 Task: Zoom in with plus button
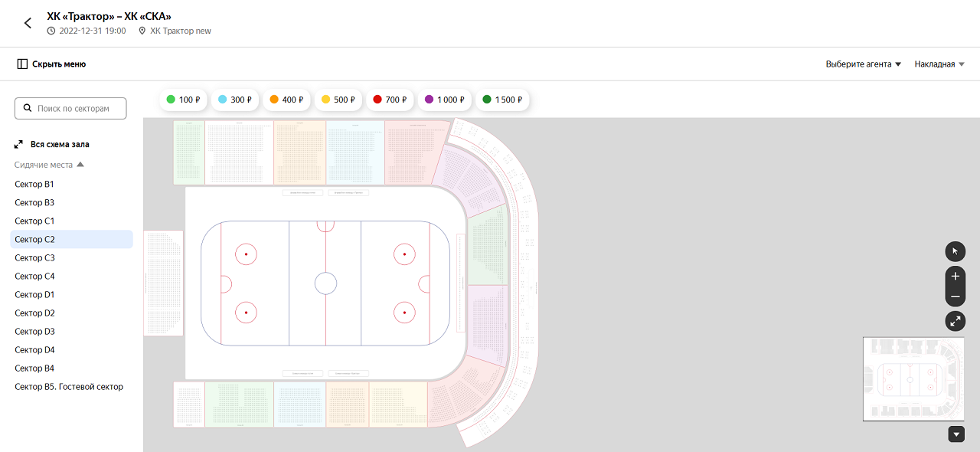click(955, 277)
